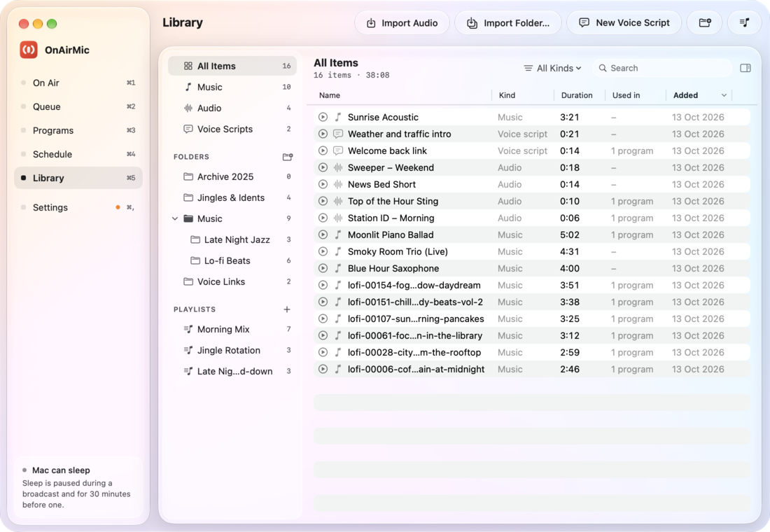Screen dimensions: 770x532
Task: Play preview of Welcome back link
Action: tap(323, 150)
